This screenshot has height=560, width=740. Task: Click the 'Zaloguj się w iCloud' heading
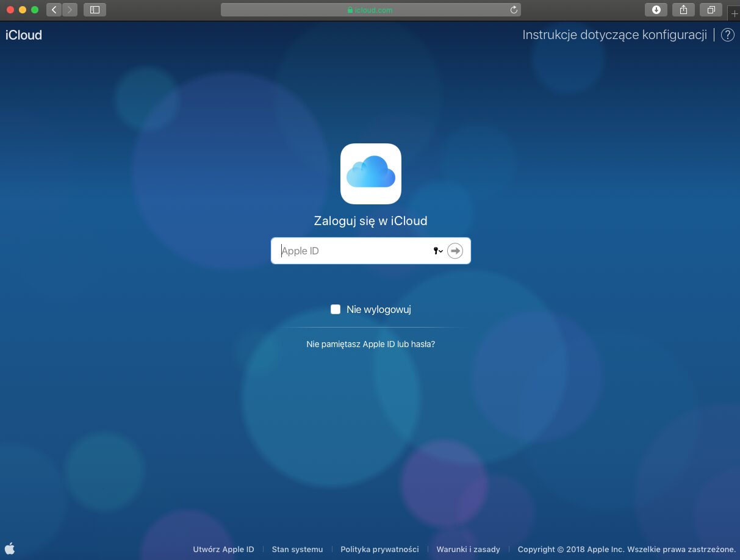coord(371,221)
